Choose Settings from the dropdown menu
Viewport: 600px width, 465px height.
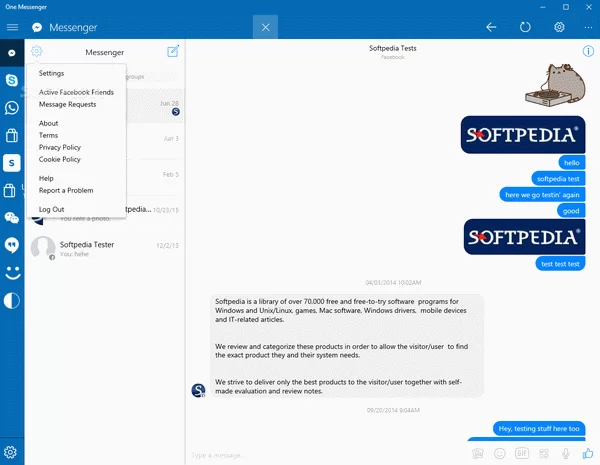click(51, 73)
